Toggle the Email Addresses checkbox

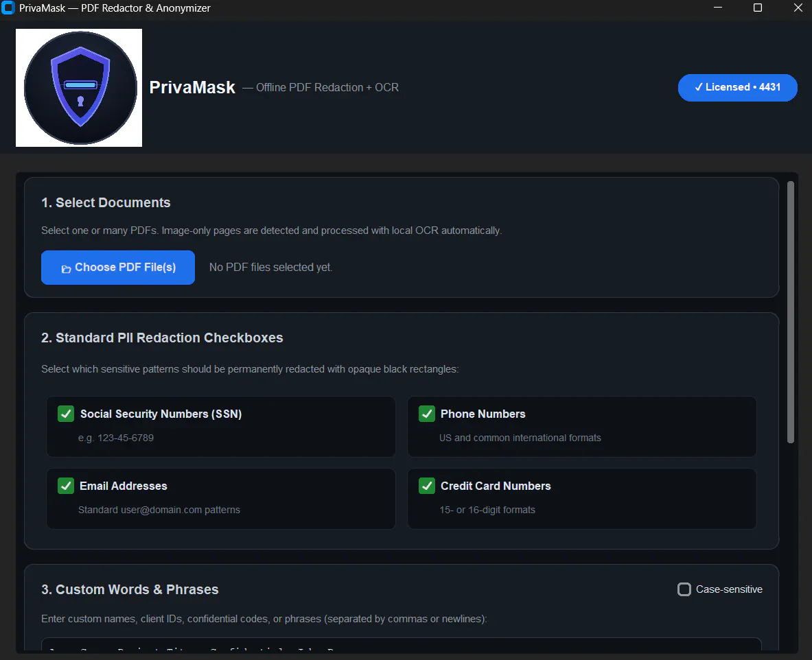click(x=66, y=486)
